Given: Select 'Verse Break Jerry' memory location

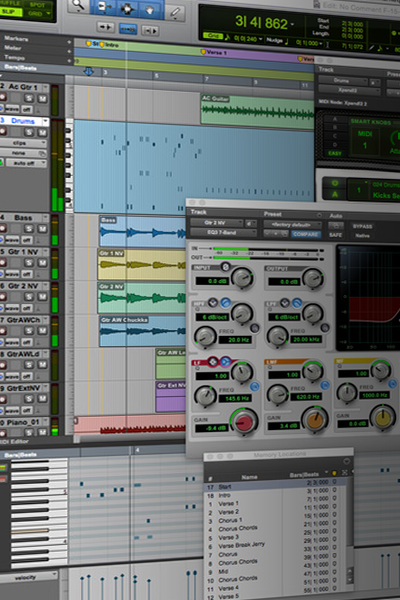Looking at the screenshot, I should [x=241, y=545].
